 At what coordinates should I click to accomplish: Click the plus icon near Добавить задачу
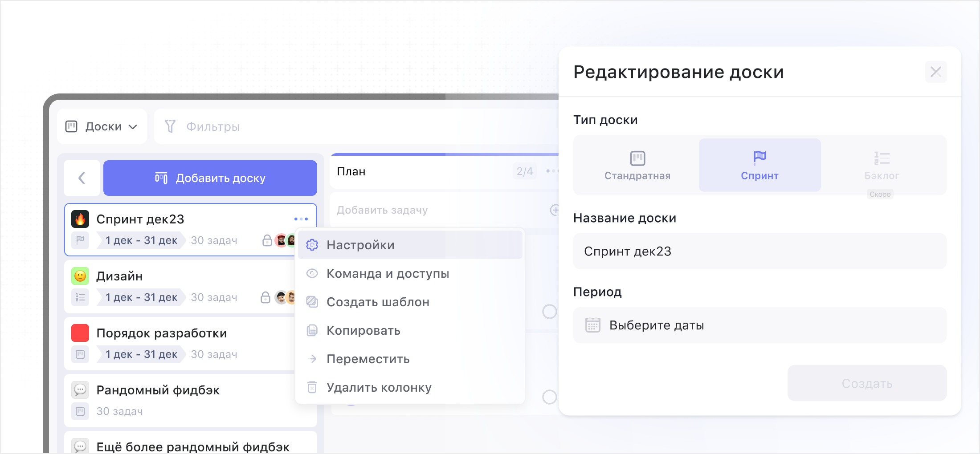(555, 210)
